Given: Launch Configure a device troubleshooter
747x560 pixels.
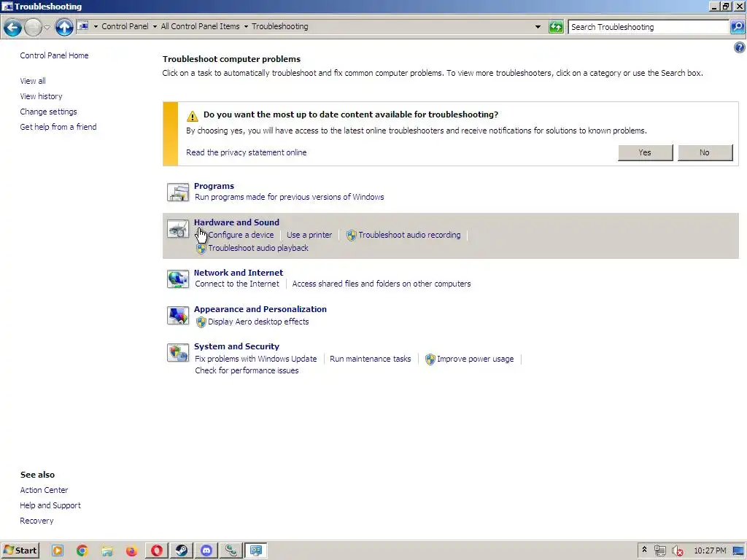Looking at the screenshot, I should pyautogui.click(x=241, y=235).
